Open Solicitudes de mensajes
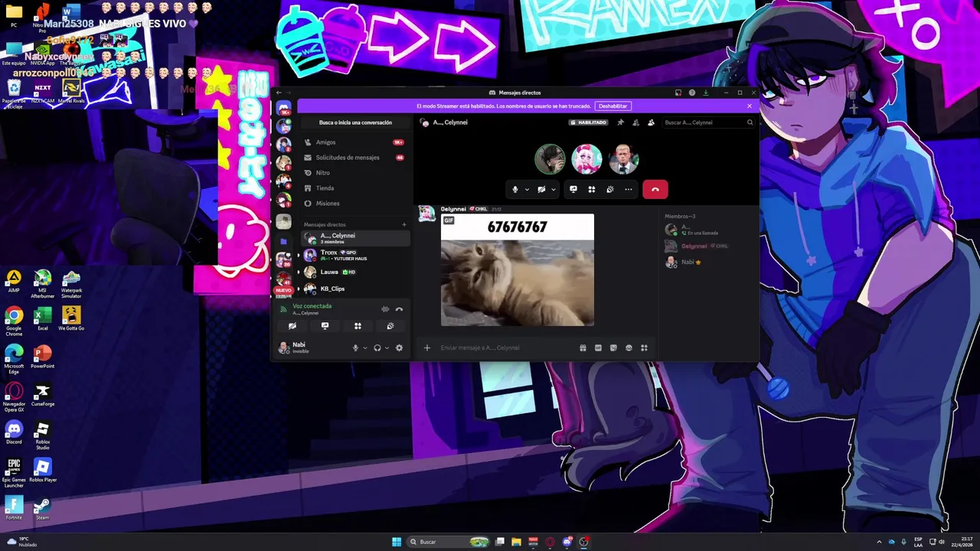Image resolution: width=980 pixels, height=551 pixels. click(x=354, y=158)
